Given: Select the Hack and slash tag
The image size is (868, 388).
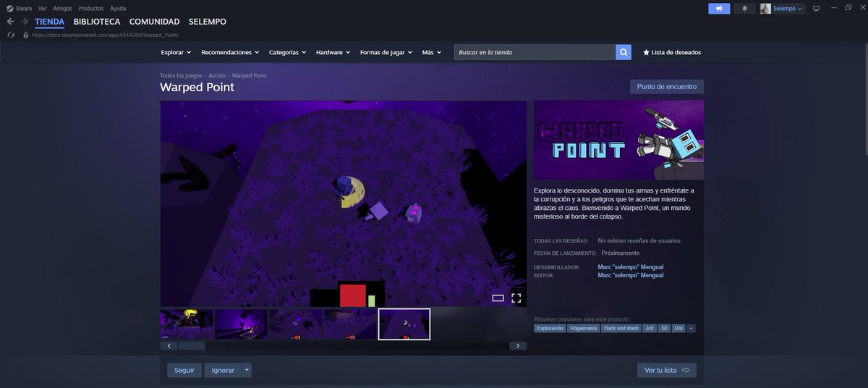Looking at the screenshot, I should [621, 328].
